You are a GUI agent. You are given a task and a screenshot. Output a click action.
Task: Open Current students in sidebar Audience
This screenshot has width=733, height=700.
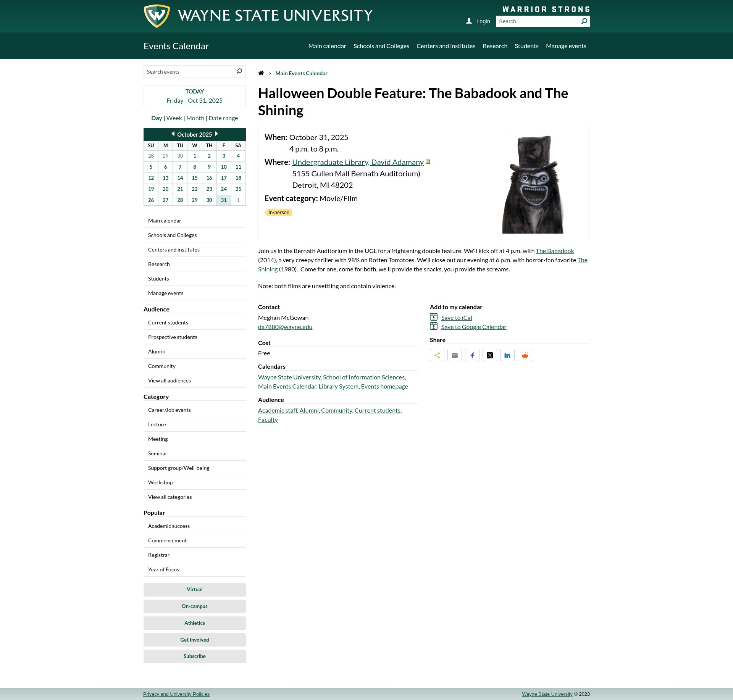[195, 323]
